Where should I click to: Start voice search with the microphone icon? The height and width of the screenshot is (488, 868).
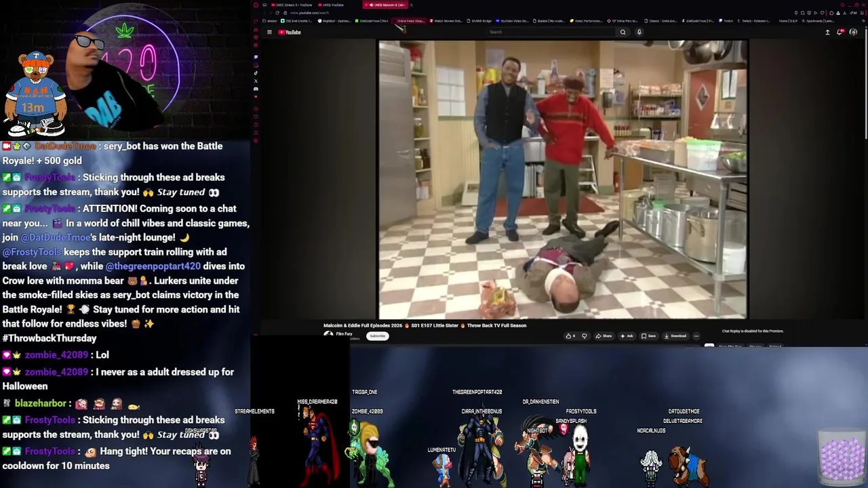639,32
